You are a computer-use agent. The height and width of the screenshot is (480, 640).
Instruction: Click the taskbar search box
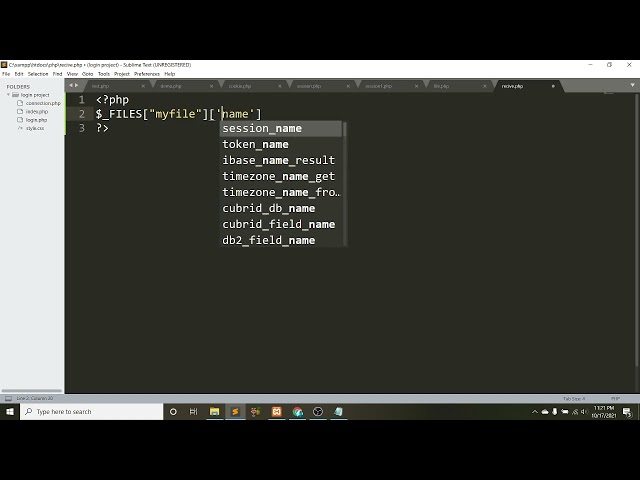[91, 412]
